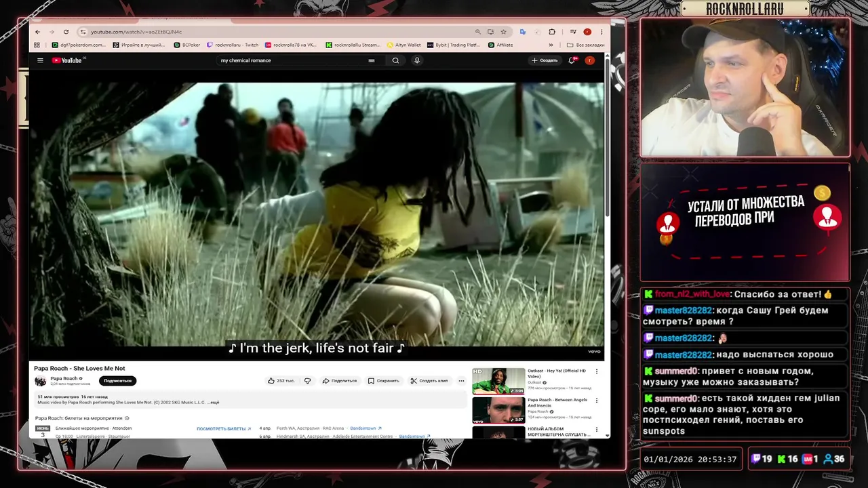Expand hidden bookmarks chevron
Viewport: 868px width, 488px height.
pos(551,45)
